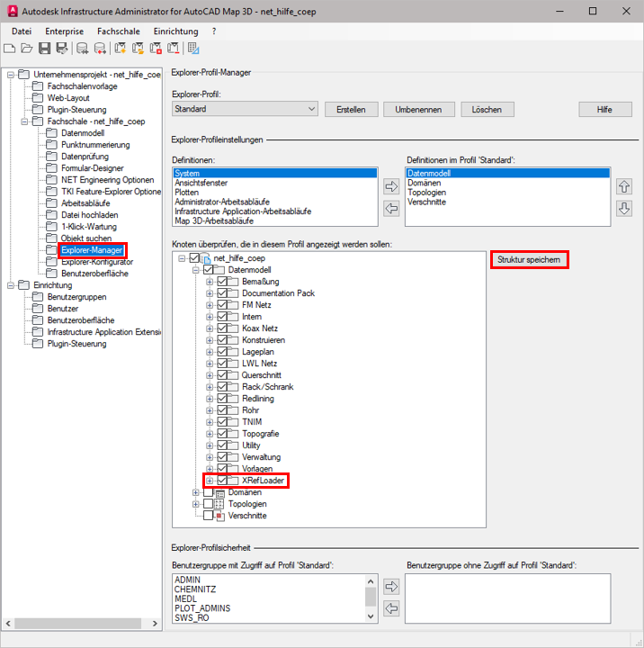Open the Einrichtung menu

[176, 31]
